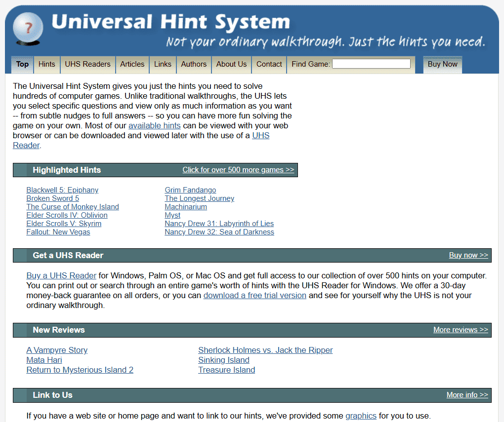Open the Articles tab
Viewport: 504px width, 422px height.
[132, 64]
